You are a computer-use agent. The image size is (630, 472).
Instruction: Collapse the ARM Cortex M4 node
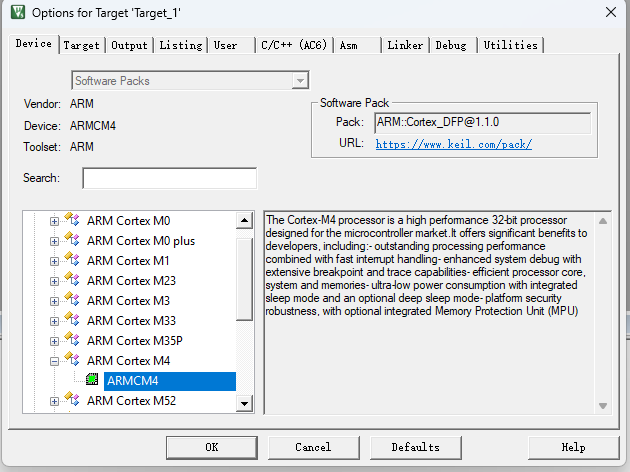pyautogui.click(x=54, y=362)
